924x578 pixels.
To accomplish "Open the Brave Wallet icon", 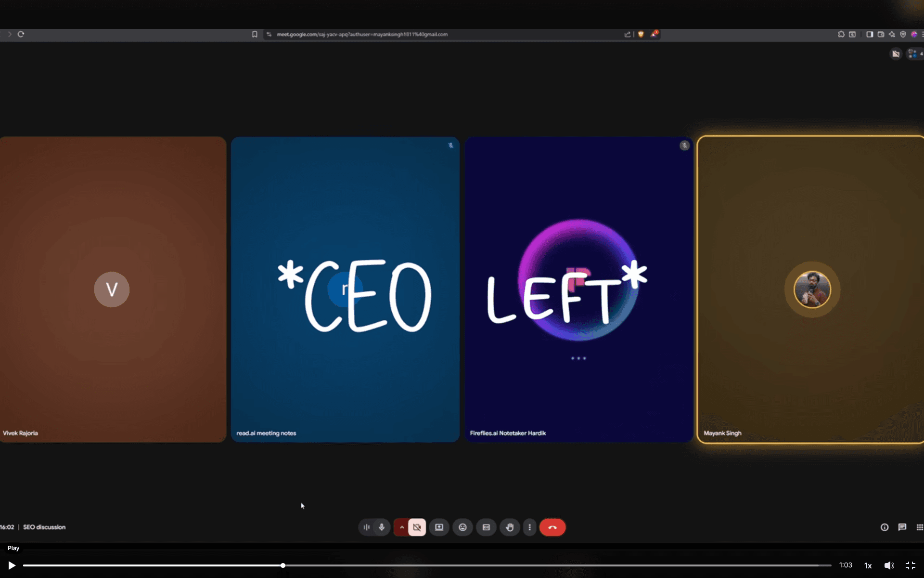I will click(881, 34).
